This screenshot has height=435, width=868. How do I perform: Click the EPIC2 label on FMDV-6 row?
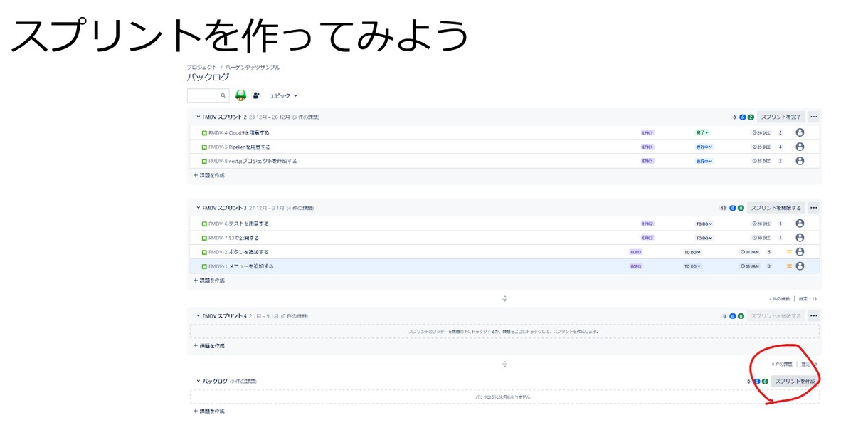pyautogui.click(x=647, y=224)
